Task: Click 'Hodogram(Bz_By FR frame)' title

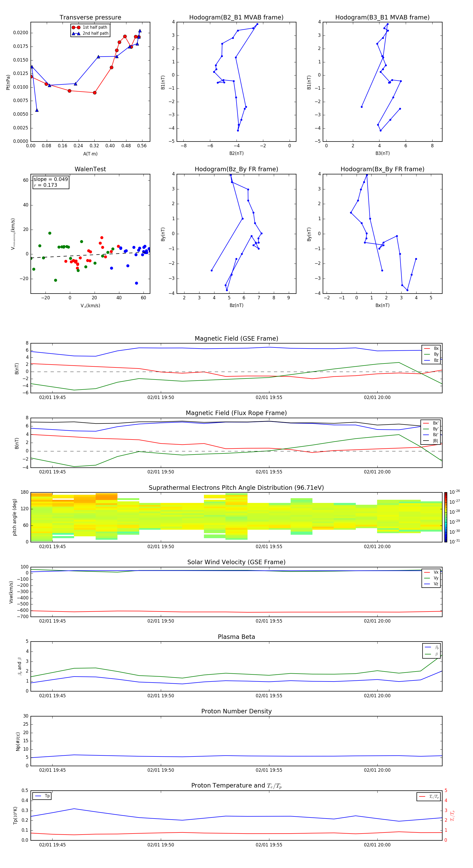Action: click(x=236, y=169)
